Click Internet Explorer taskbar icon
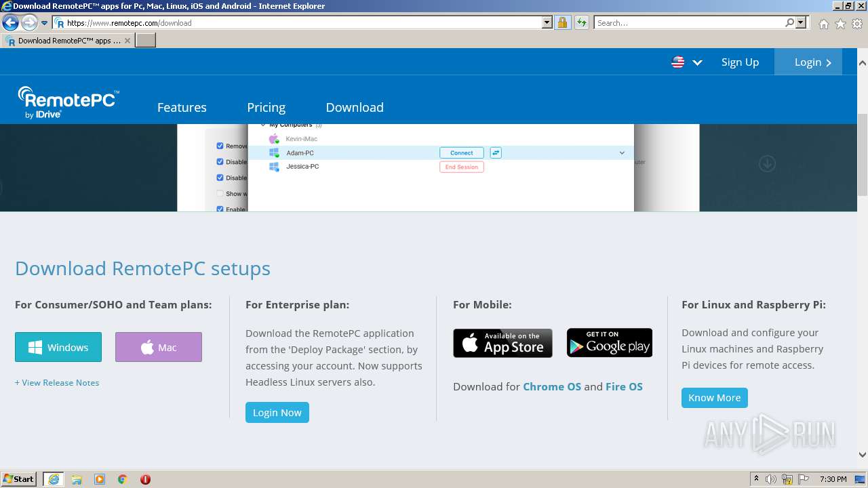Viewport: 868px width, 488px height. point(54,479)
